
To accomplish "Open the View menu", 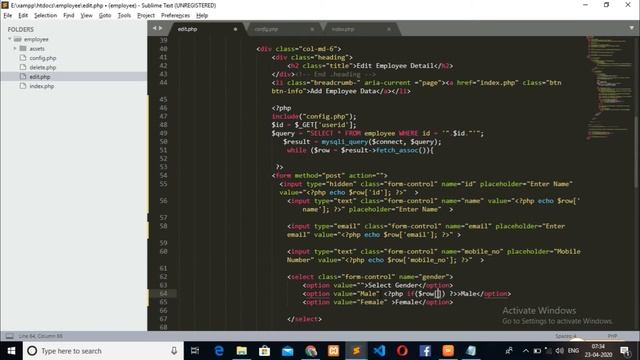I will [86, 16].
